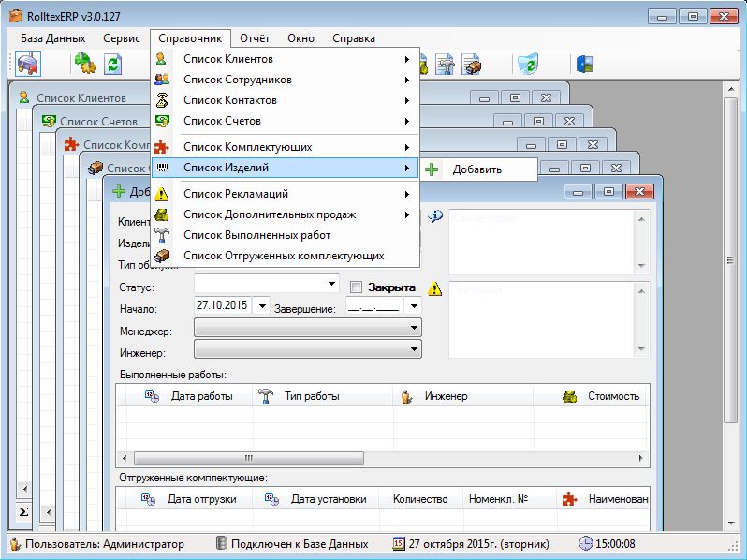Expand the Список Рекламаций submenu arrow

[407, 194]
